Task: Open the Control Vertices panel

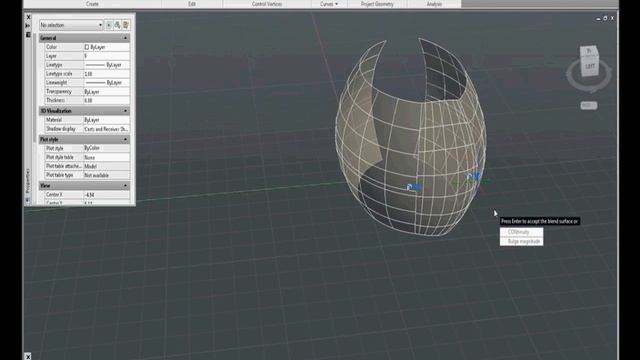Action: [x=267, y=4]
